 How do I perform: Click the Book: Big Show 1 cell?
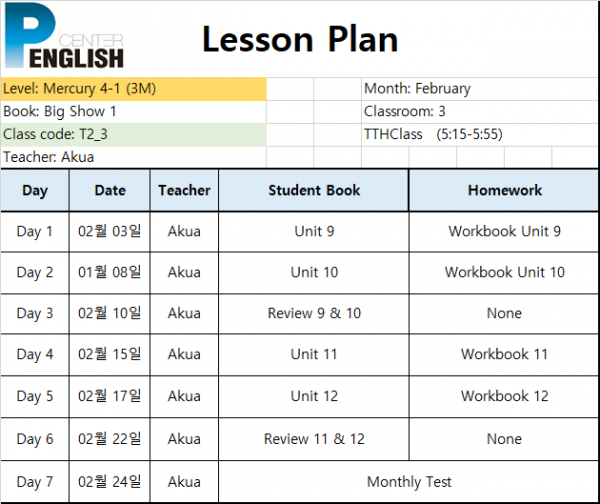pyautogui.click(x=134, y=112)
